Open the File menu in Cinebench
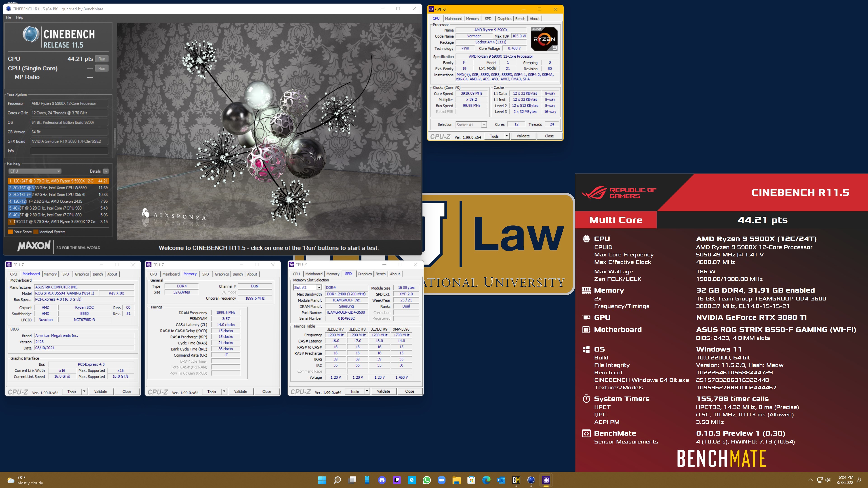 [8, 17]
